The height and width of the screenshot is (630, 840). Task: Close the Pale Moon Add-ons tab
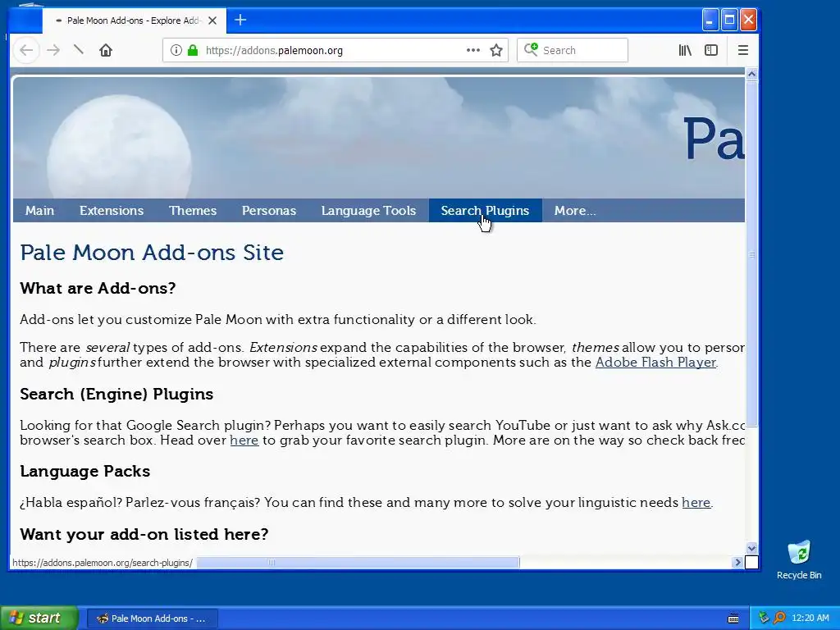(x=212, y=21)
